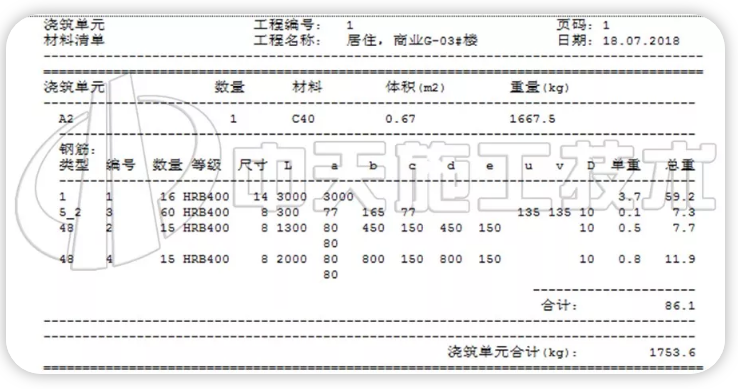
Task: Select the 钢筋 section label
Action: pyautogui.click(x=78, y=150)
